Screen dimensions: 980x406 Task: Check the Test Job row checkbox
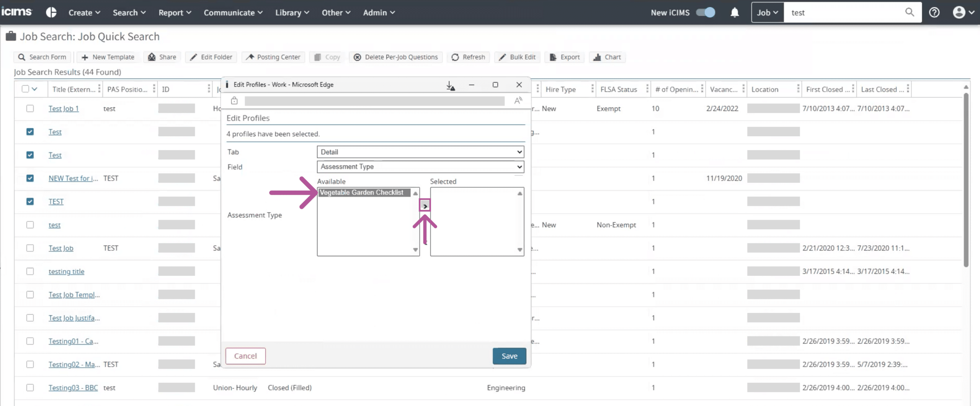point(30,248)
